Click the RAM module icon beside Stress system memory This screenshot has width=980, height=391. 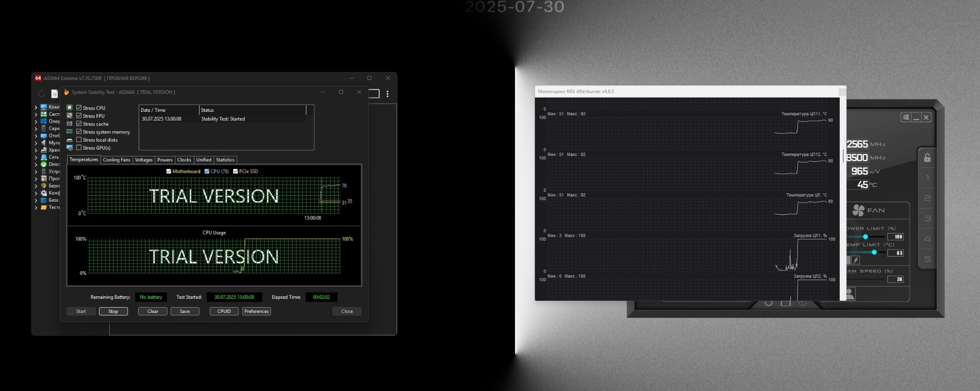70,131
